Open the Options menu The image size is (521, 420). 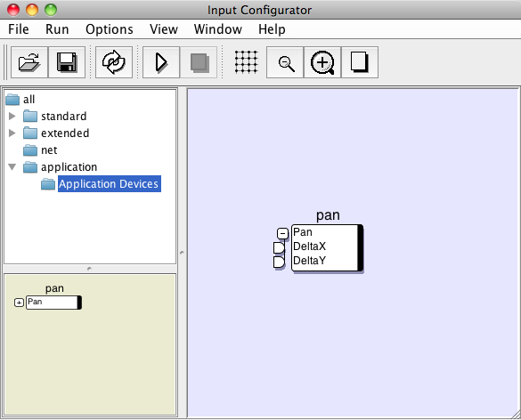[110, 29]
